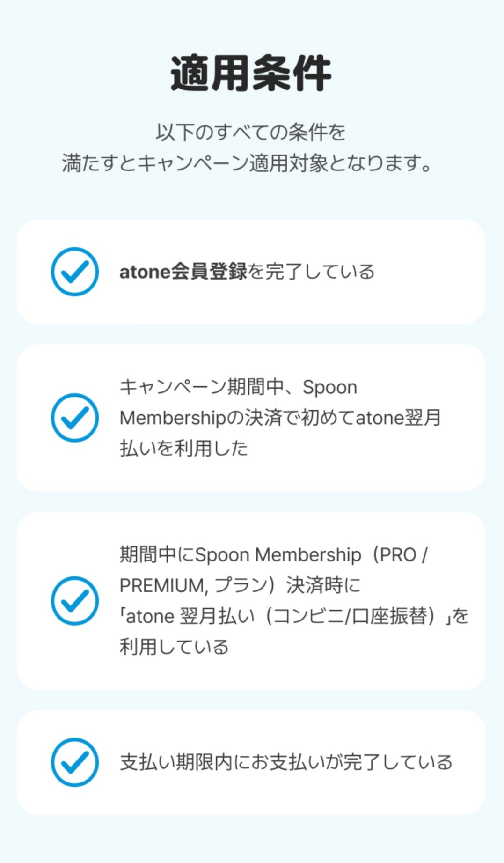Click the 適用条件 heading
Viewport: 504px width, 863px height.
click(x=251, y=74)
